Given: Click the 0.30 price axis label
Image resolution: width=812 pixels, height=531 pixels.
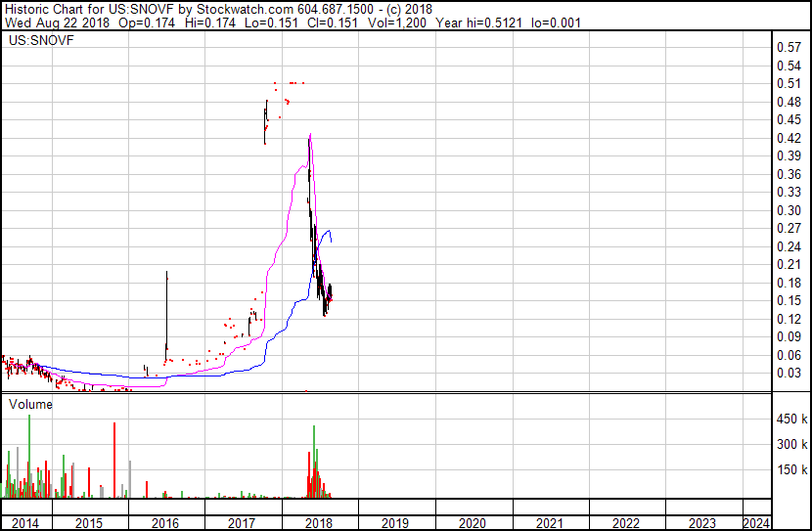Looking at the screenshot, I should 789,210.
